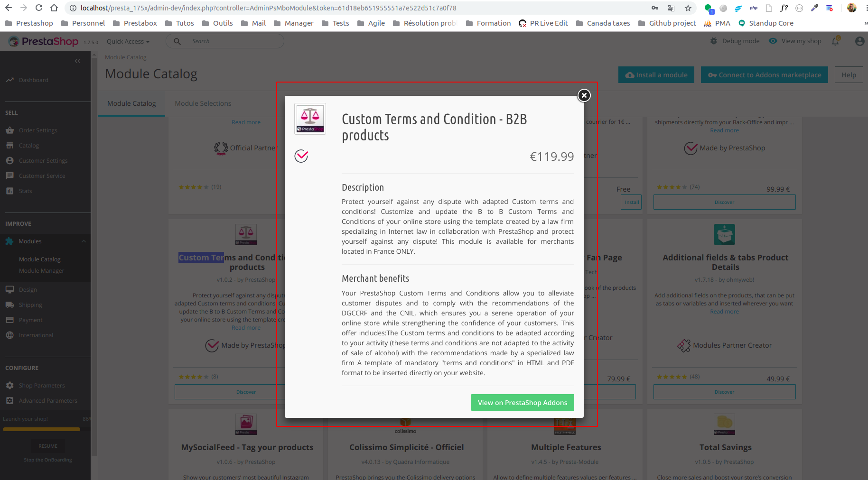
Task: Click Connect to Addons marketplace
Action: [x=764, y=74]
